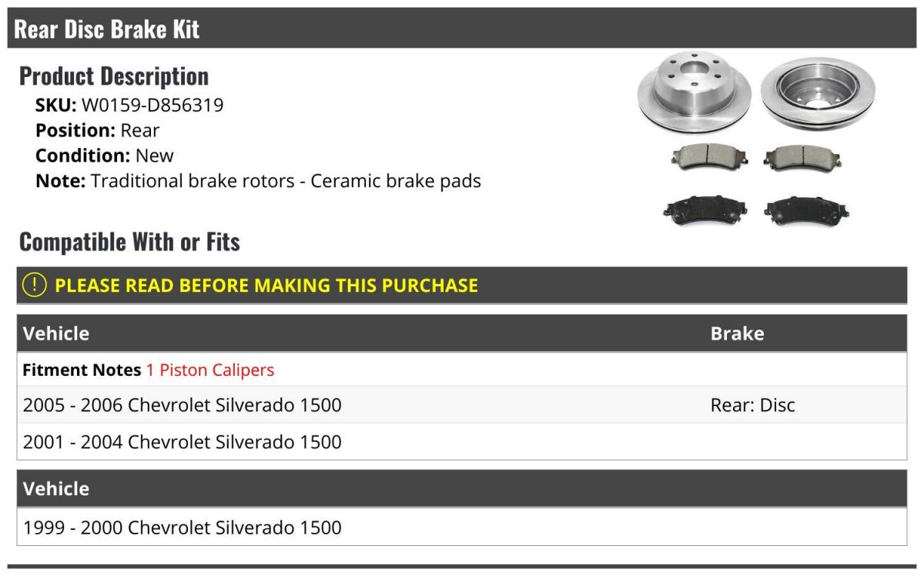Click the PLEASE READ BEFORE MAKING THIS PURCHASE banner
924x576 pixels.
click(x=266, y=286)
